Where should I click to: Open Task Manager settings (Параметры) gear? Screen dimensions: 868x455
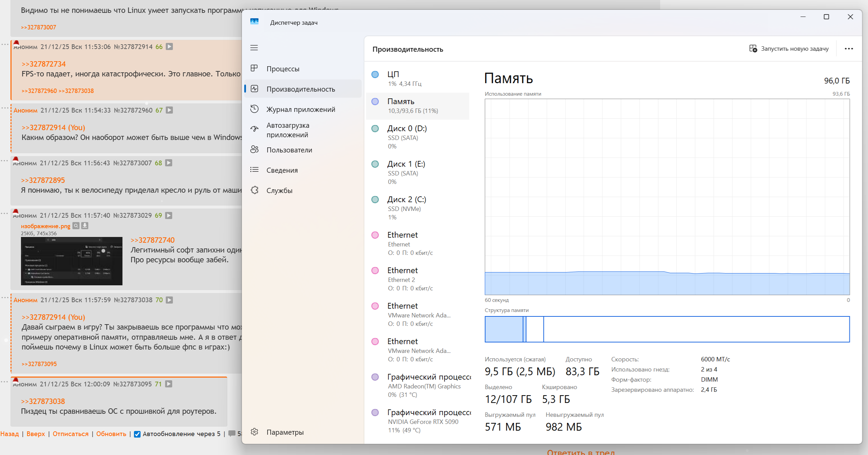(254, 432)
